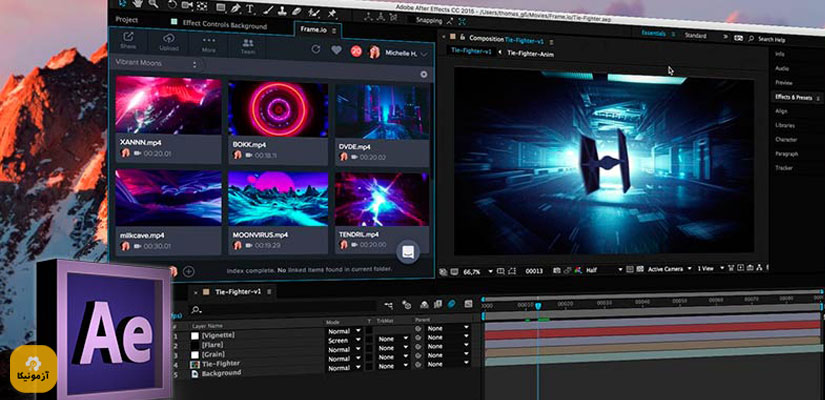The height and width of the screenshot is (400, 825).
Task: Click the blue current-time indicator handle
Action: pos(538,305)
